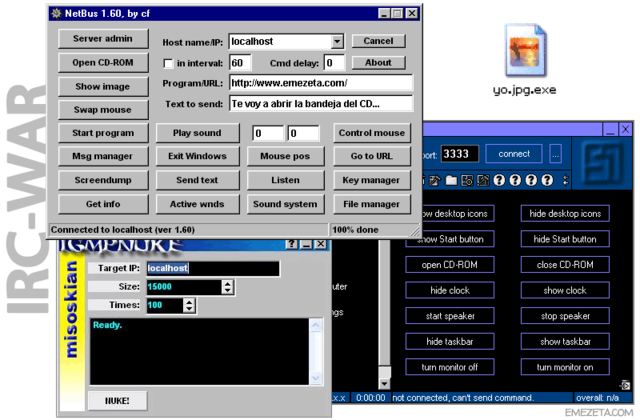
Task: Click the NUKE! button
Action: (117, 401)
